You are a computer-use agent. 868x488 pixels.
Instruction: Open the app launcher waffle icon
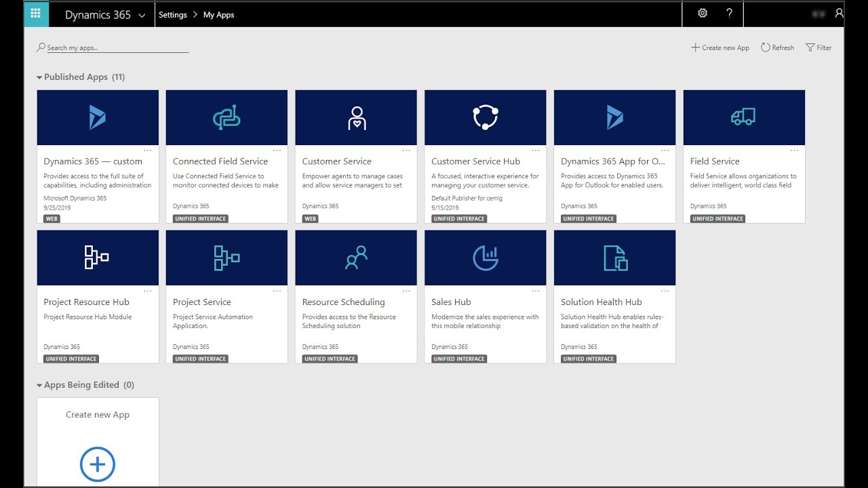point(36,14)
